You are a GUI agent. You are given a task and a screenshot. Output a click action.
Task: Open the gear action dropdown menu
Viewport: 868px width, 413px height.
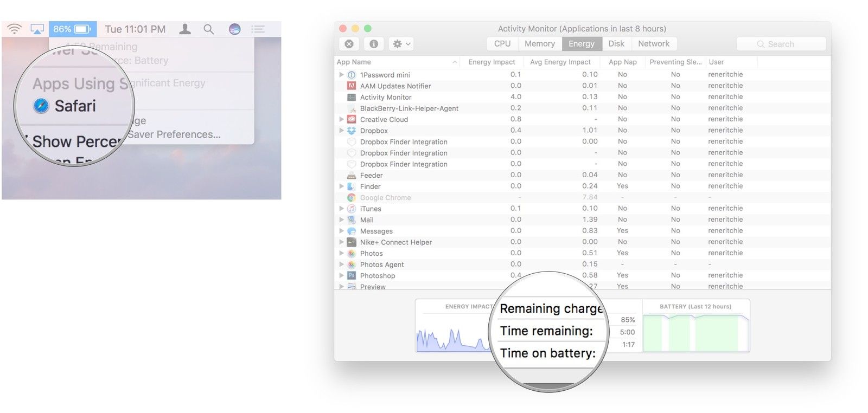(x=401, y=44)
